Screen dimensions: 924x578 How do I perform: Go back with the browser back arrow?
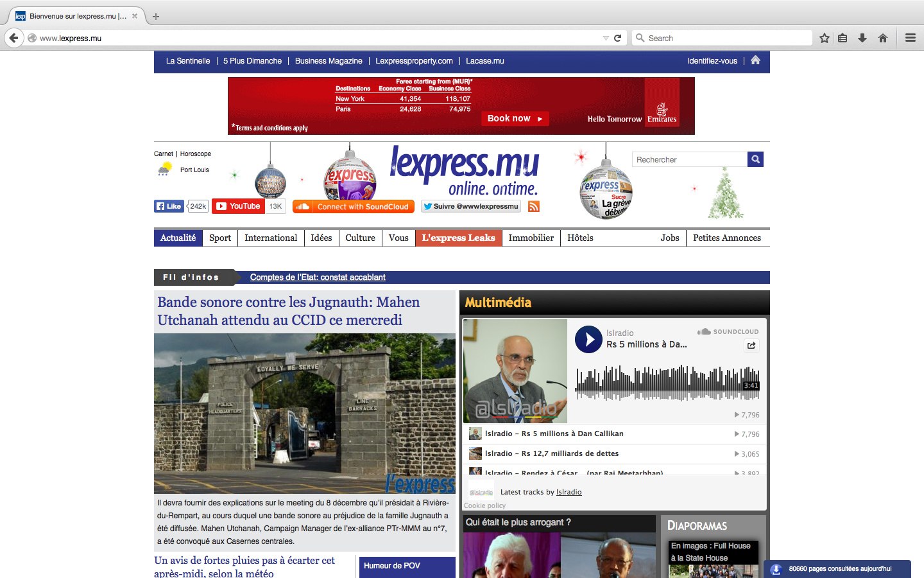click(13, 38)
